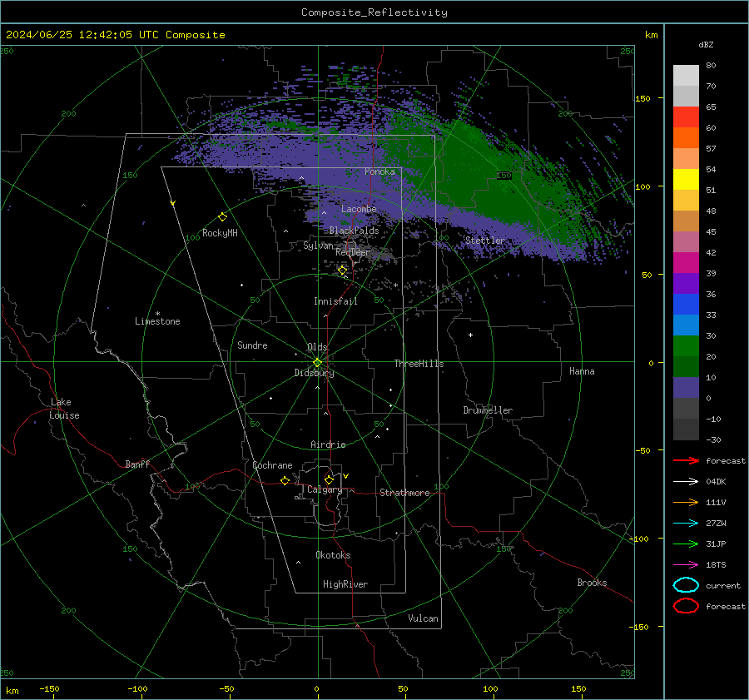Click the -150 tick on bottom axis
This screenshot has width=749, height=700.
(49, 688)
